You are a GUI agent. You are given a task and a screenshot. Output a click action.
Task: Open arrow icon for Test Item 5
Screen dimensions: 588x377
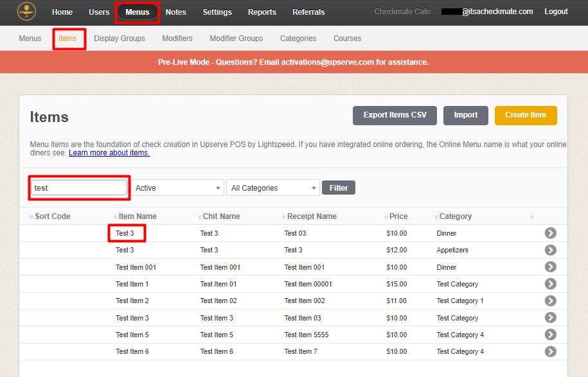click(x=550, y=335)
